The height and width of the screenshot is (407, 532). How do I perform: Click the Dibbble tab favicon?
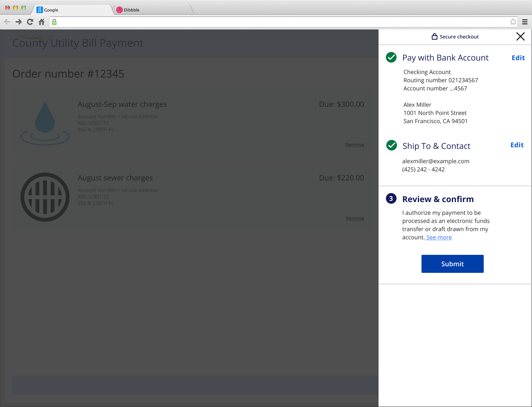pos(119,10)
